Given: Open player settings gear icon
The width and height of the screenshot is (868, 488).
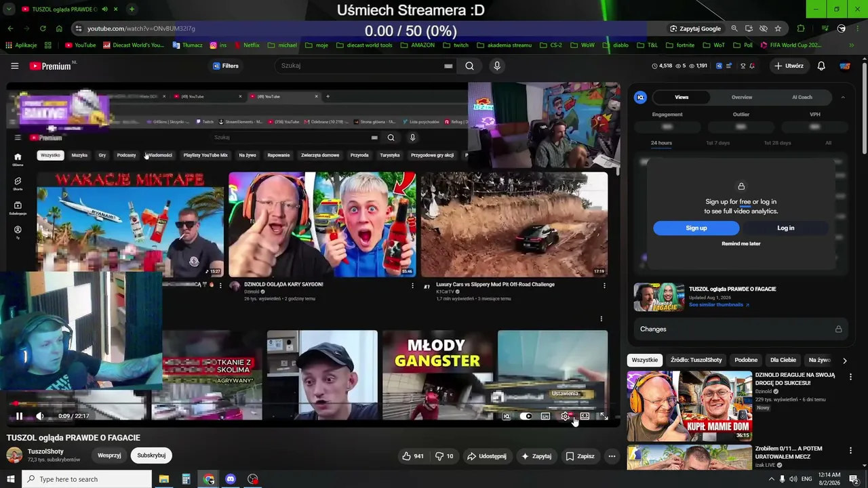Looking at the screenshot, I should click(x=565, y=416).
